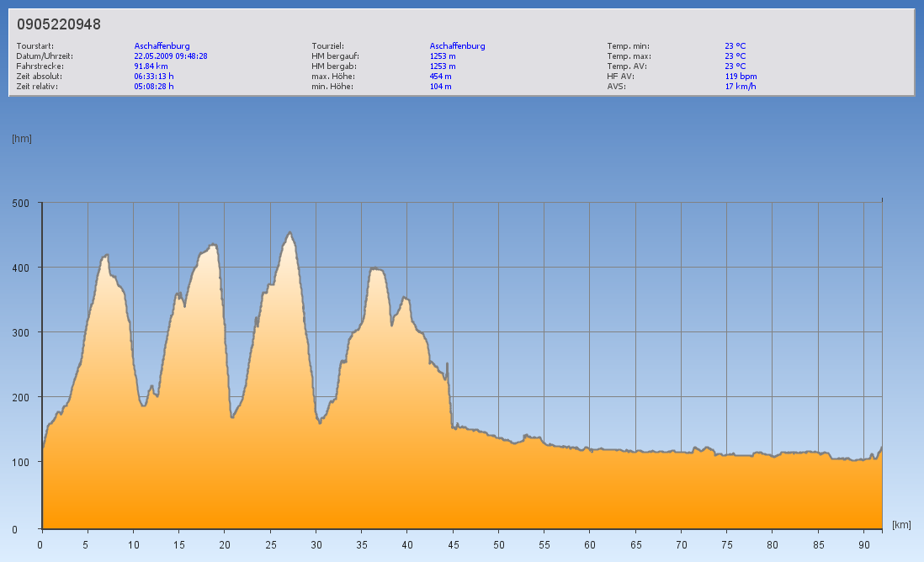Click the 90 tick on the distance axis

[863, 545]
